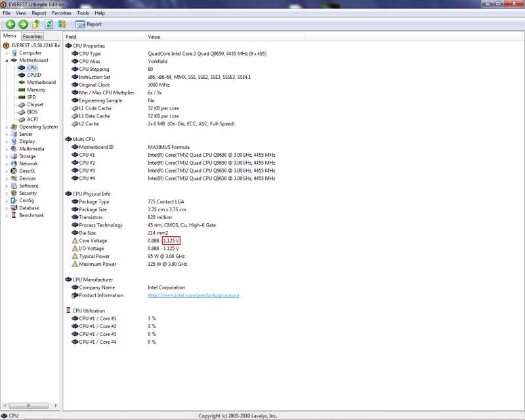Click the Core Voltage warning triangle icon

pos(75,241)
